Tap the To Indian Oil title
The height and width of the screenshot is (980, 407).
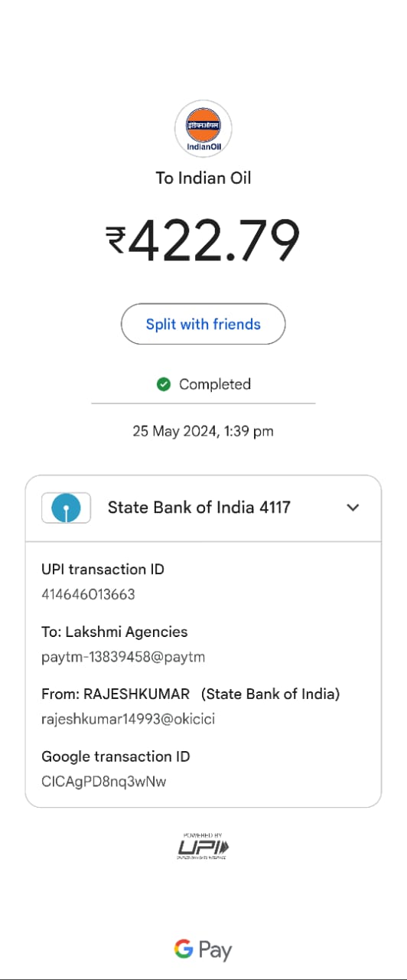tap(203, 178)
